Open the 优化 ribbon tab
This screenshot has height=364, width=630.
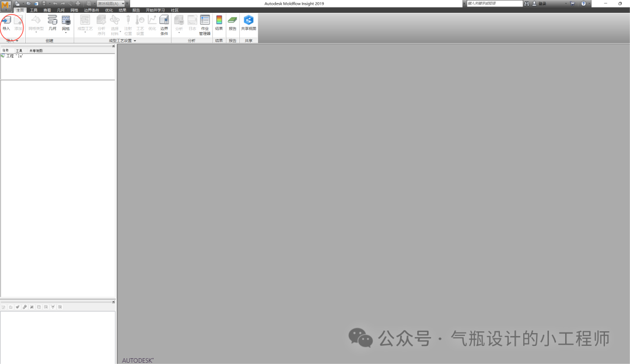(109, 10)
